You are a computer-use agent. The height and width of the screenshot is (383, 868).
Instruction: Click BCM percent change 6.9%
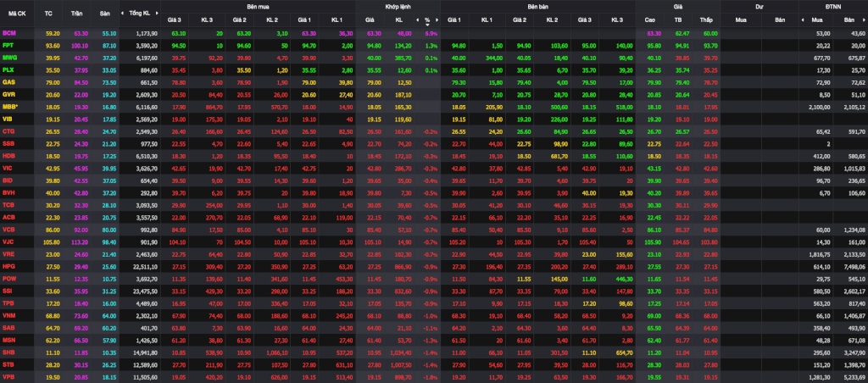click(431, 33)
